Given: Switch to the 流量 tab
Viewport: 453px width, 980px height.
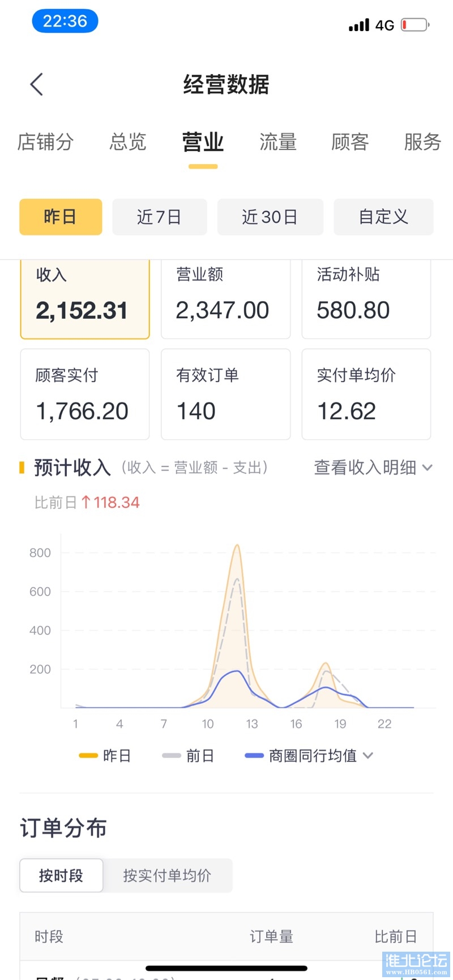Looking at the screenshot, I should [278, 142].
